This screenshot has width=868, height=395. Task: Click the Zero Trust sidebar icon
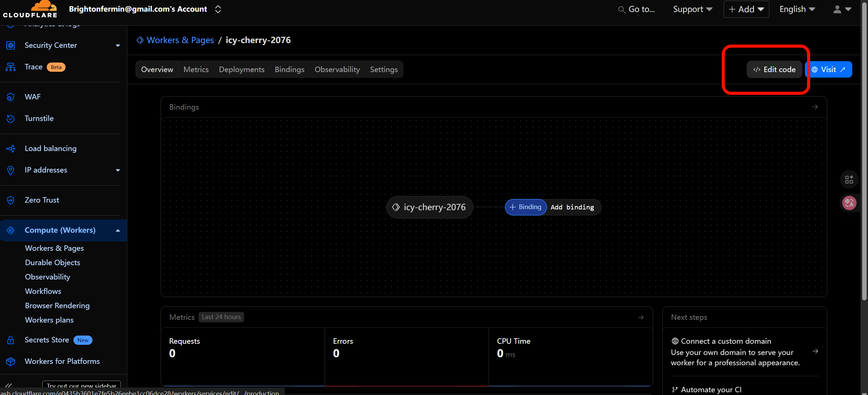11,200
